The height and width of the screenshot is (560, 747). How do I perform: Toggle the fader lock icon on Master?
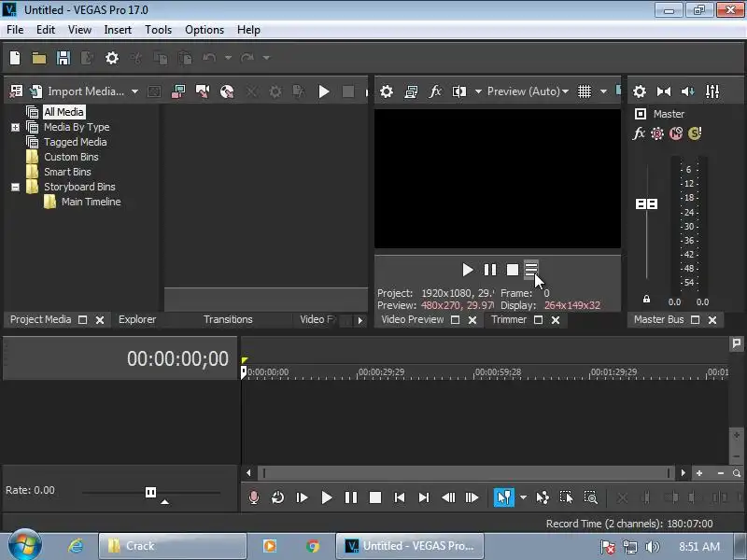[x=646, y=299]
